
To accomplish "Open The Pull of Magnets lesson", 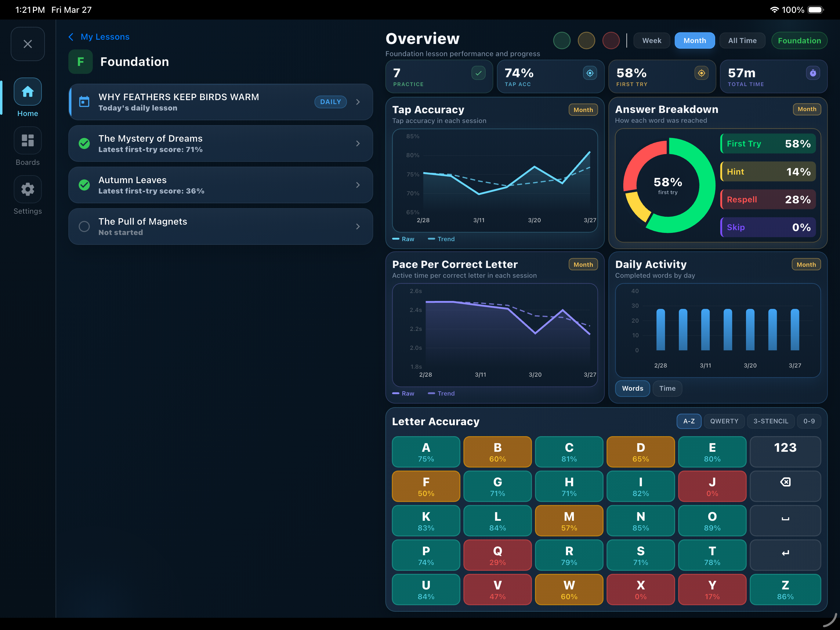I will pos(221,226).
